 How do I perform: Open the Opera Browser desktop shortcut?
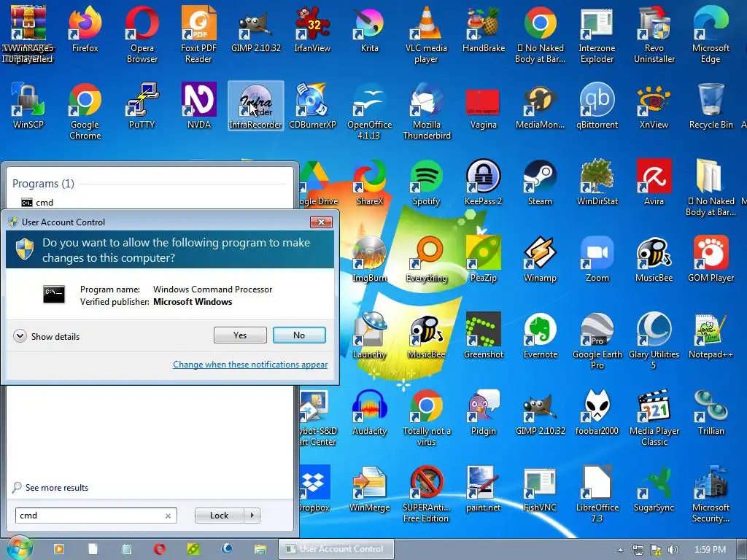click(x=142, y=34)
